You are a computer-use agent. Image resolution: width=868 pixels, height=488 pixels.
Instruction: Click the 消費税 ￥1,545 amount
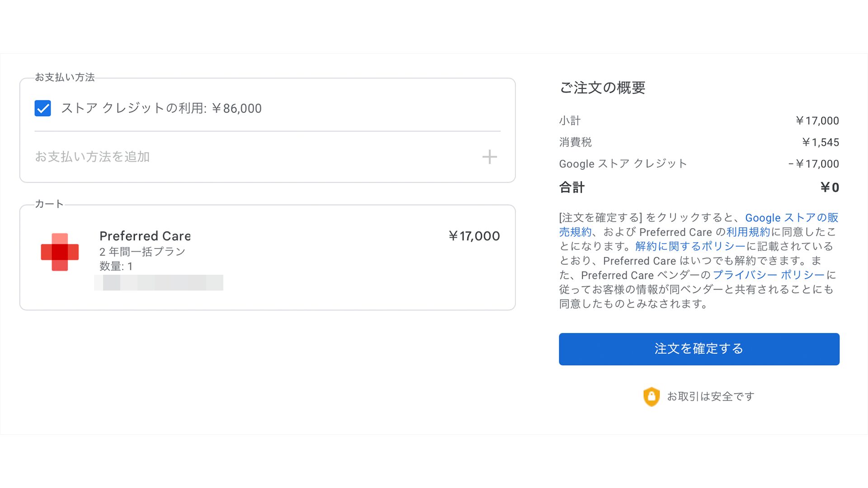(x=820, y=142)
